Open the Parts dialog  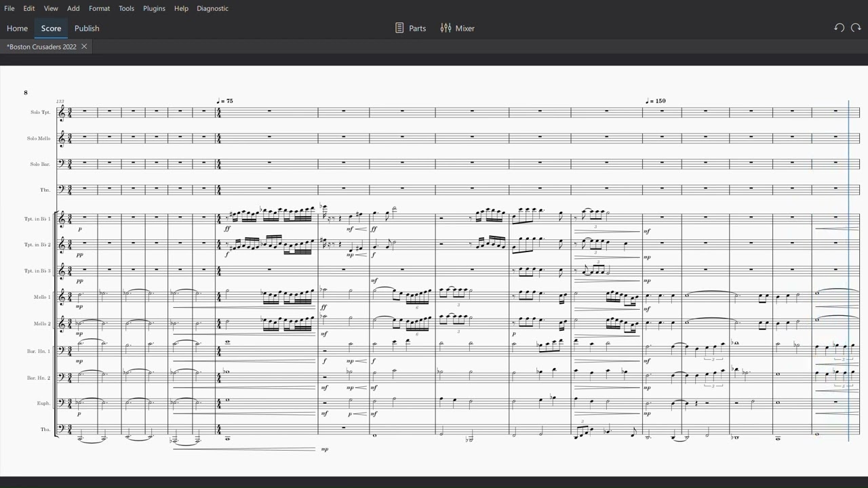point(410,28)
